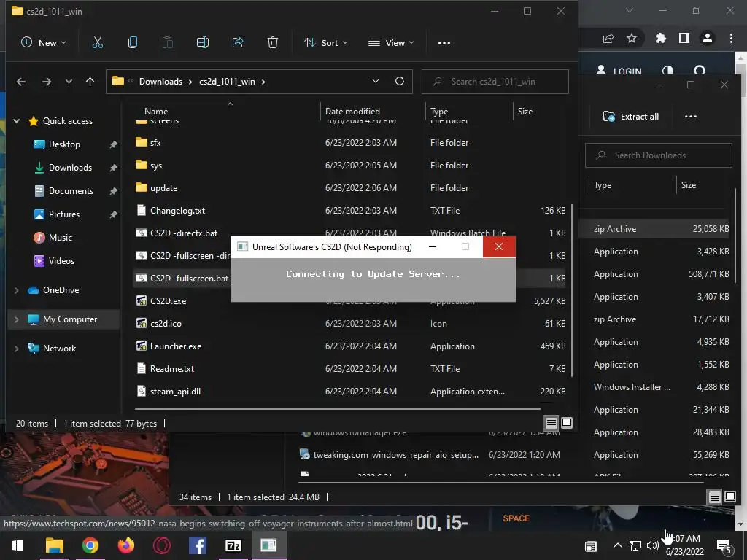This screenshot has height=560, width=747.
Task: Expand the Network tree node
Action: coord(16,349)
